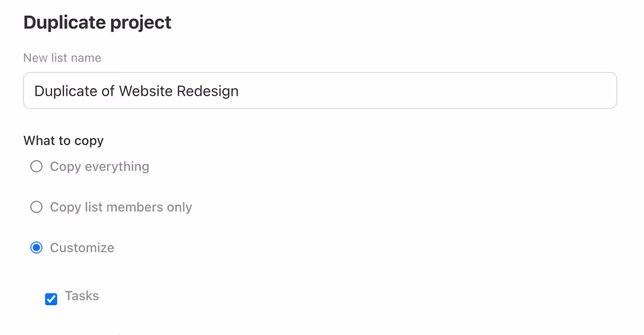Place cursor on word 'Redesign' in name field
The image size is (644, 335).
pyautogui.click(x=207, y=91)
